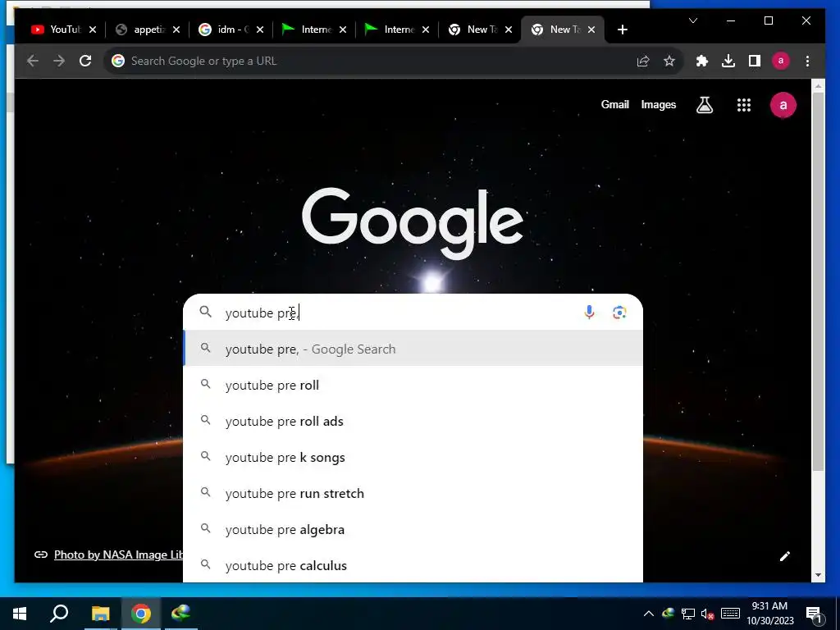This screenshot has width=840, height=630.
Task: Select suggestion 'youtube pre k songs'
Action: pyautogui.click(x=413, y=457)
